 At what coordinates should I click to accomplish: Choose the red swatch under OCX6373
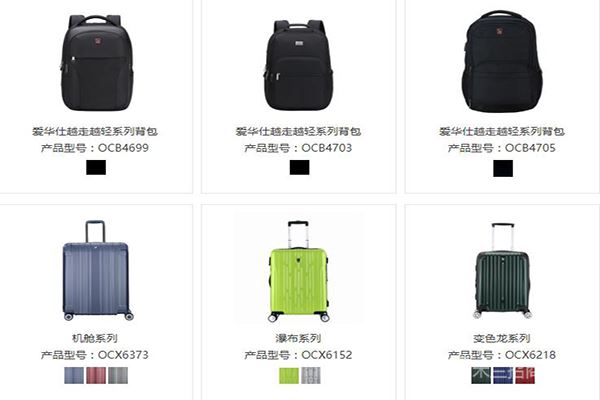point(96,376)
